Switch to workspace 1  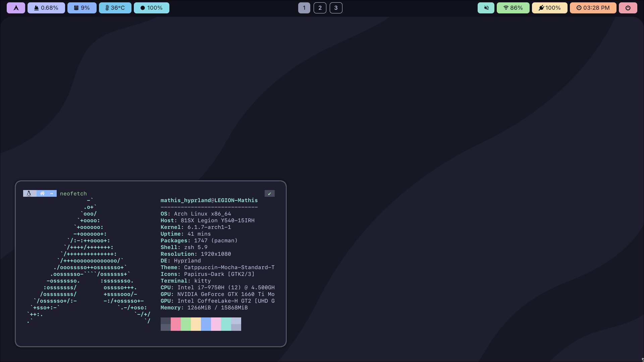point(304,8)
